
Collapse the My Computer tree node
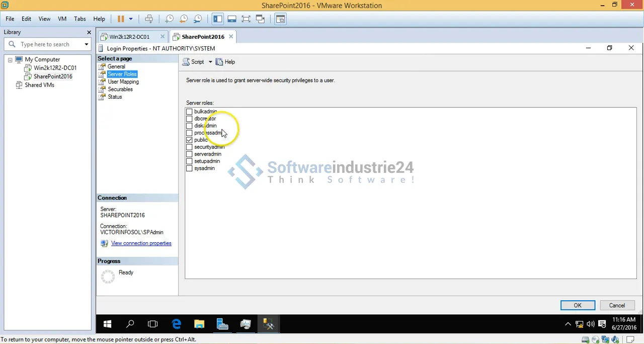click(10, 59)
